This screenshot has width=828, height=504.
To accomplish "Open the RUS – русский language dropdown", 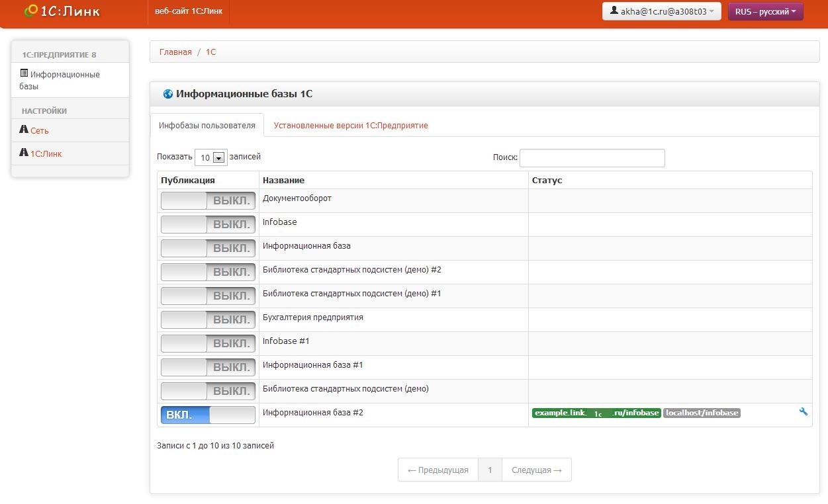I will coord(765,11).
